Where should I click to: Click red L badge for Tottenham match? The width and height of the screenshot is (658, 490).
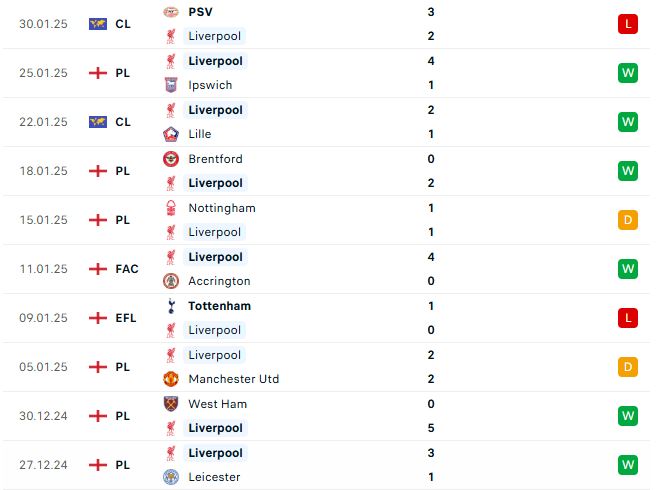[628, 318]
